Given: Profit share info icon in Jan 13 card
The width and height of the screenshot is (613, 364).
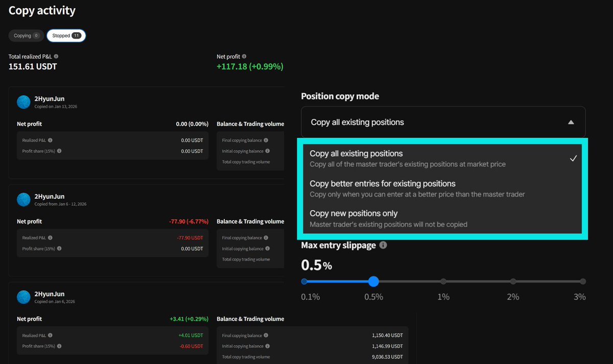Looking at the screenshot, I should coord(59,151).
